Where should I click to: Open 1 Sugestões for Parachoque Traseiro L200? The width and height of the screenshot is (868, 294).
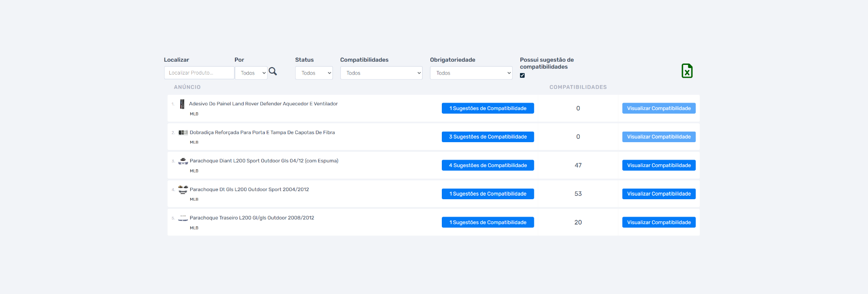487,222
